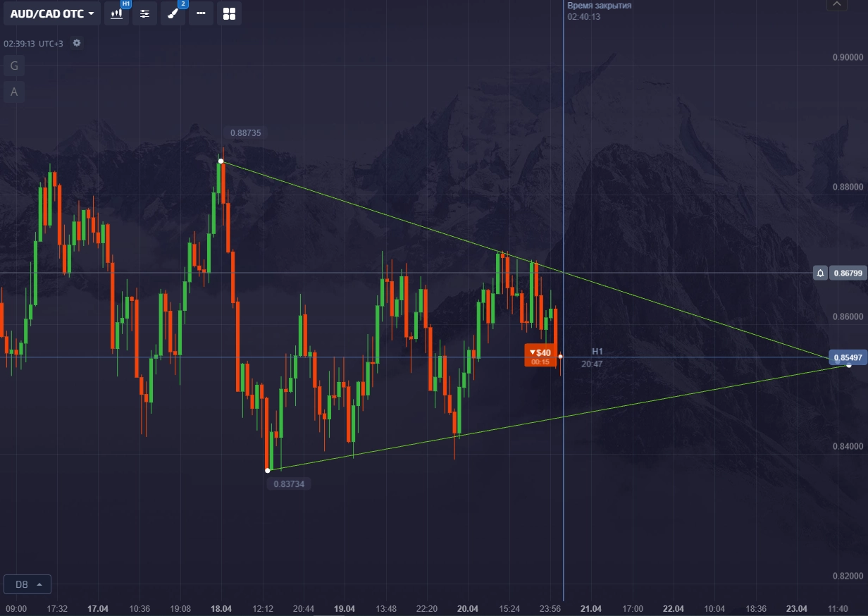Collapse panel with top-right chevron arrow
The image size is (868, 616).
836,4
